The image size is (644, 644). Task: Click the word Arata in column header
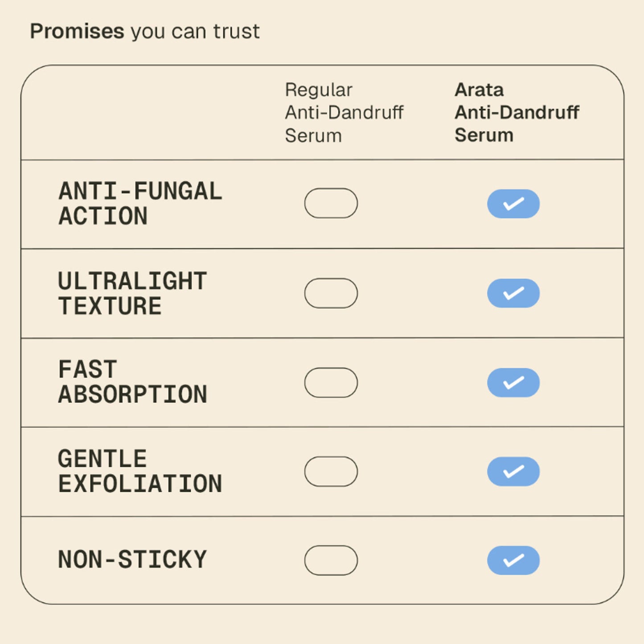click(479, 90)
